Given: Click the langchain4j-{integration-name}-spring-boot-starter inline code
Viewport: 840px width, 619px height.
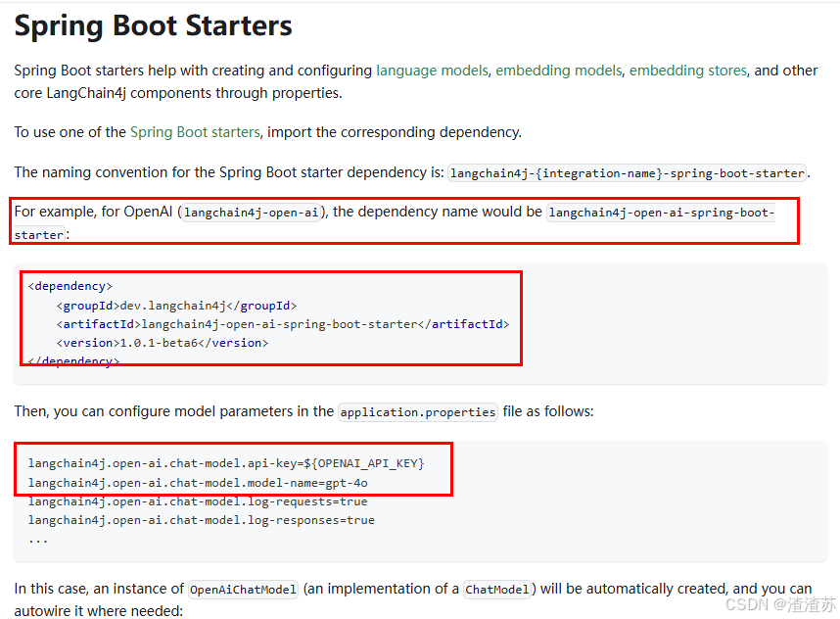Looking at the screenshot, I should tap(627, 173).
